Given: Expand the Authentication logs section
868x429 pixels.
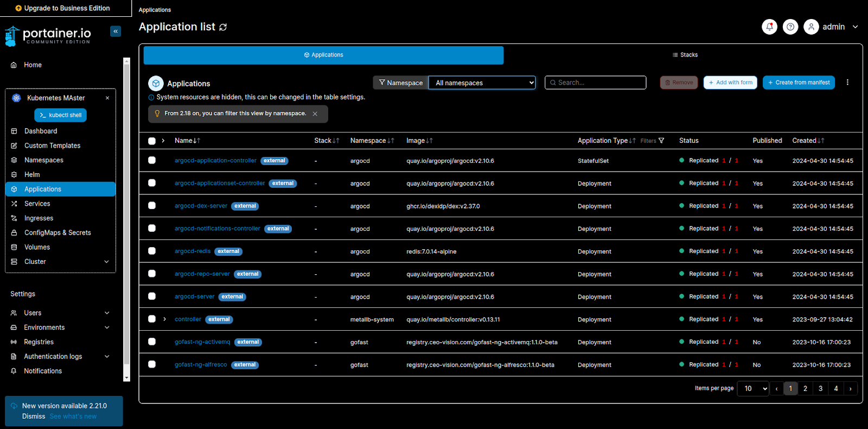Looking at the screenshot, I should click(107, 357).
